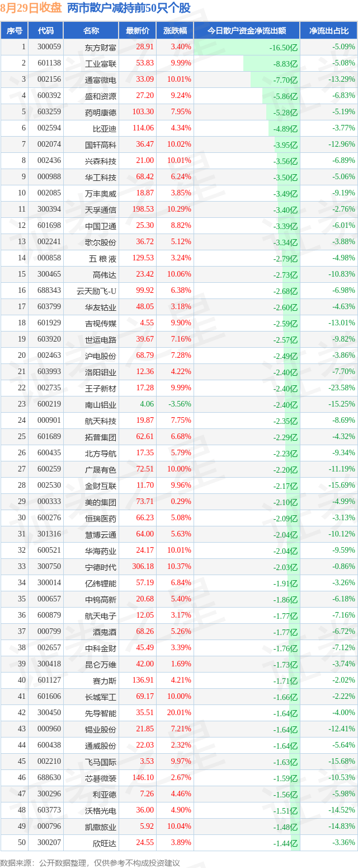Click the 代码 column header

(x=46, y=31)
